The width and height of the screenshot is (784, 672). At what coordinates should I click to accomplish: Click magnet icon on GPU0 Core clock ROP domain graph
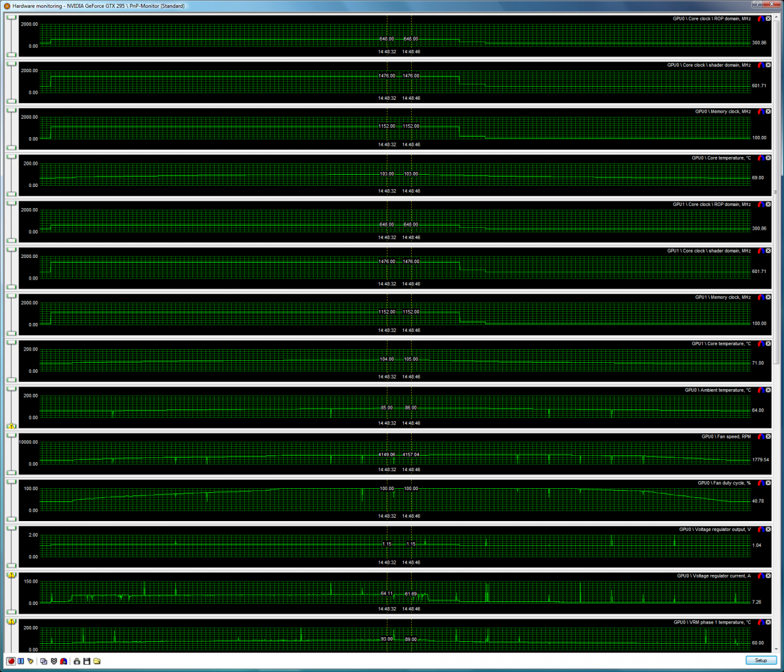(760, 18)
